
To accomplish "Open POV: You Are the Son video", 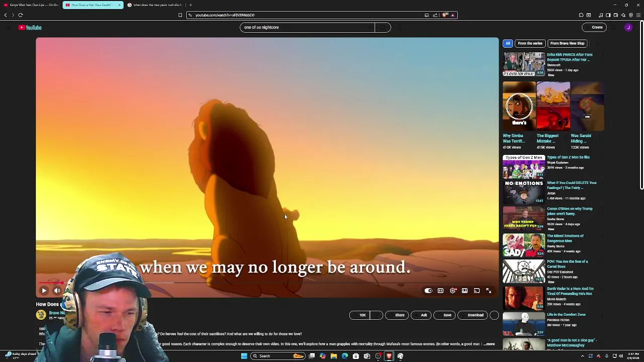I will click(524, 271).
